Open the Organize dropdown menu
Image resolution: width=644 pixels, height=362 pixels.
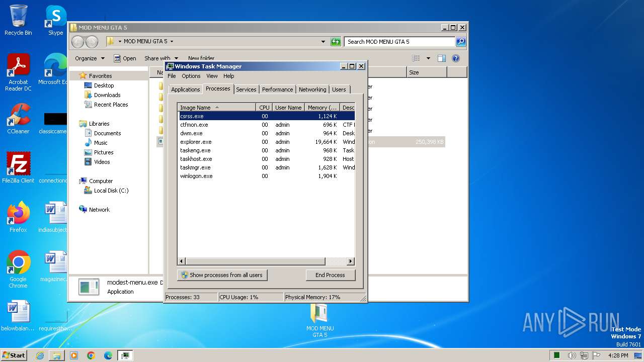(x=90, y=58)
